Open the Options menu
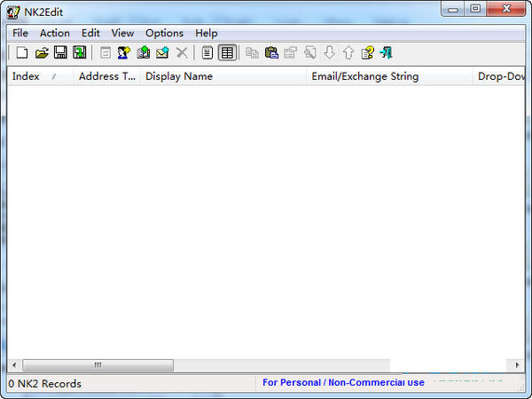This screenshot has height=399, width=532. (165, 34)
